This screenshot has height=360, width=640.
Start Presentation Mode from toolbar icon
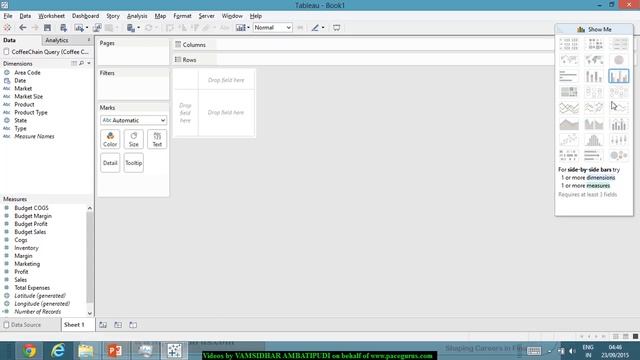(x=336, y=28)
